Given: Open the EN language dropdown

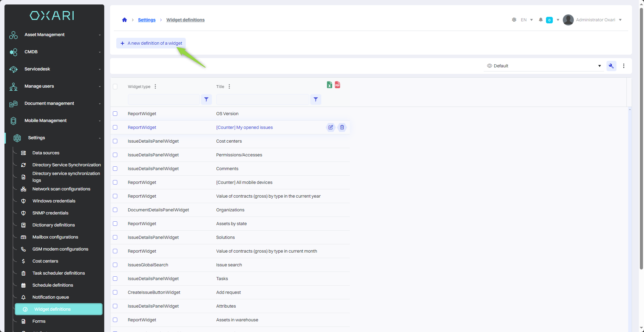Looking at the screenshot, I should [x=527, y=20].
